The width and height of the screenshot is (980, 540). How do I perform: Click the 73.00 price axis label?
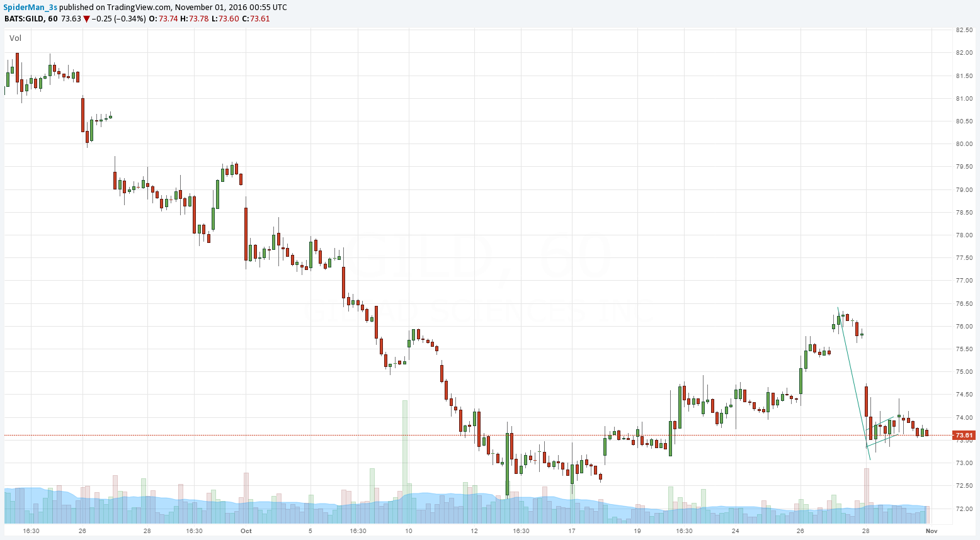click(x=964, y=463)
